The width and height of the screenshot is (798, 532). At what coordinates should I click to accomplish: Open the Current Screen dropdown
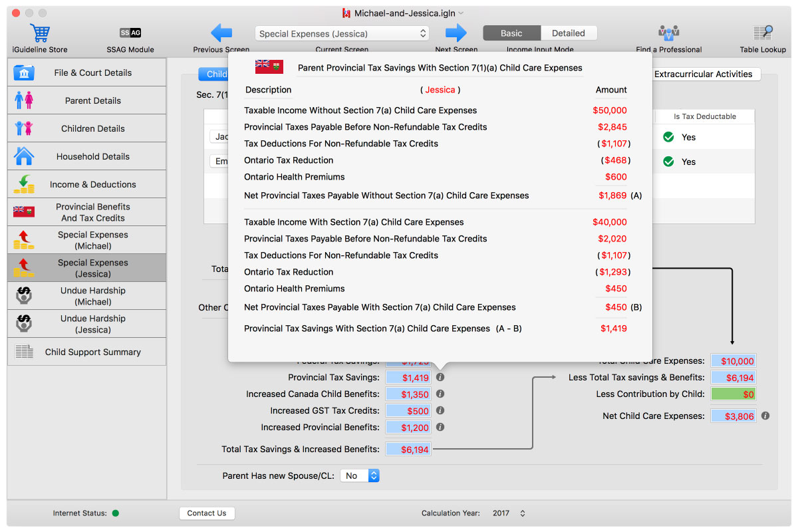tap(342, 33)
